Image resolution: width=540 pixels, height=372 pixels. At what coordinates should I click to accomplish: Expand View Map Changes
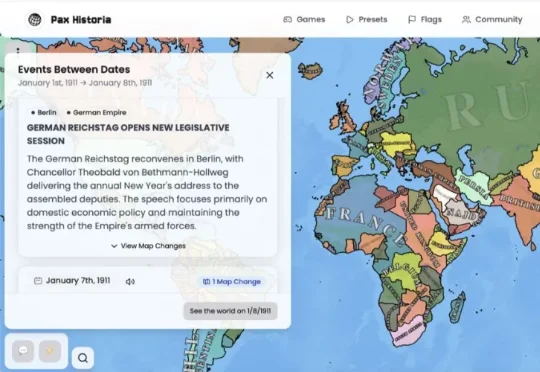point(148,246)
